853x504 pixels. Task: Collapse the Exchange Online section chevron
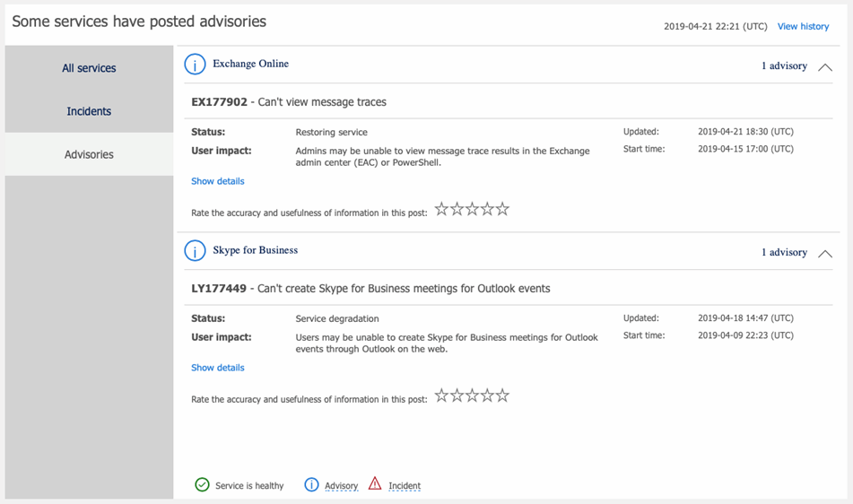824,67
